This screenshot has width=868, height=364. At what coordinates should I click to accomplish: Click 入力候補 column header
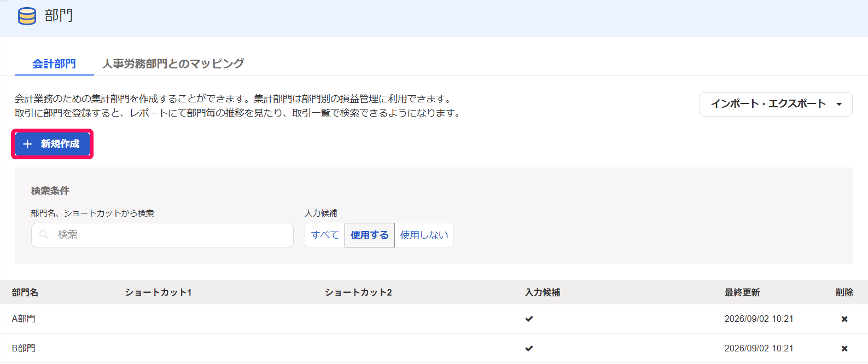tap(543, 292)
